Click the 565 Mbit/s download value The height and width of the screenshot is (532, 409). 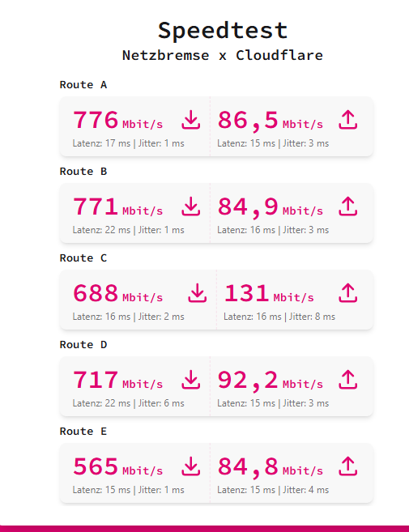point(117,467)
